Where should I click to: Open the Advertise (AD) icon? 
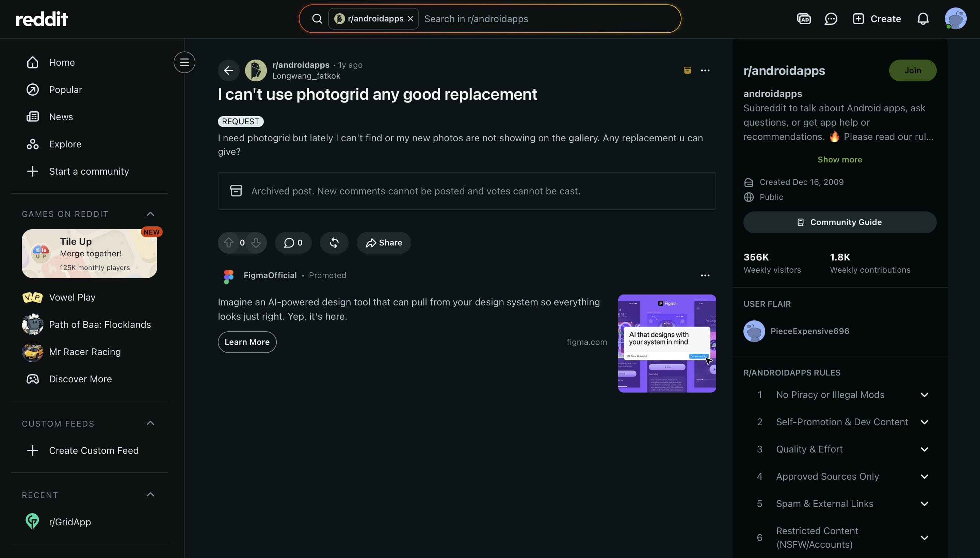(x=804, y=19)
